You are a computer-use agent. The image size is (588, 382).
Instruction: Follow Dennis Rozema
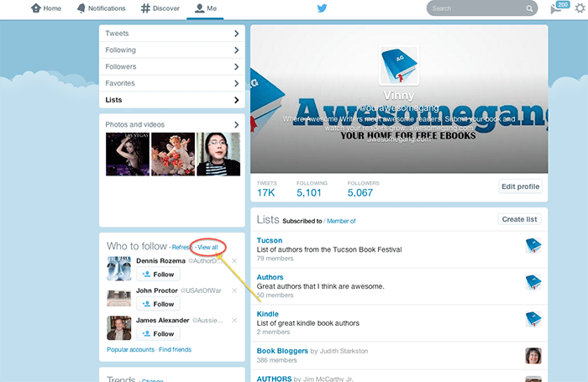[158, 274]
